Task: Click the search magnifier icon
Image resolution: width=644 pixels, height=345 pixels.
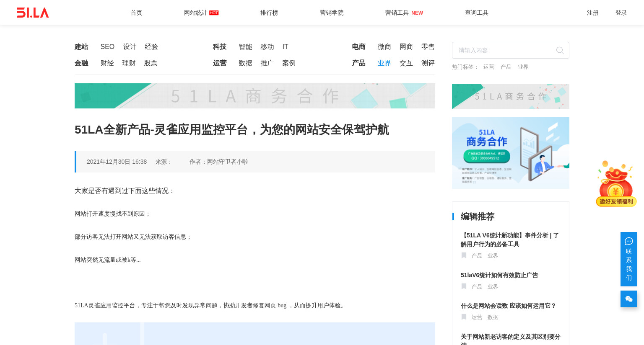Action: click(560, 51)
